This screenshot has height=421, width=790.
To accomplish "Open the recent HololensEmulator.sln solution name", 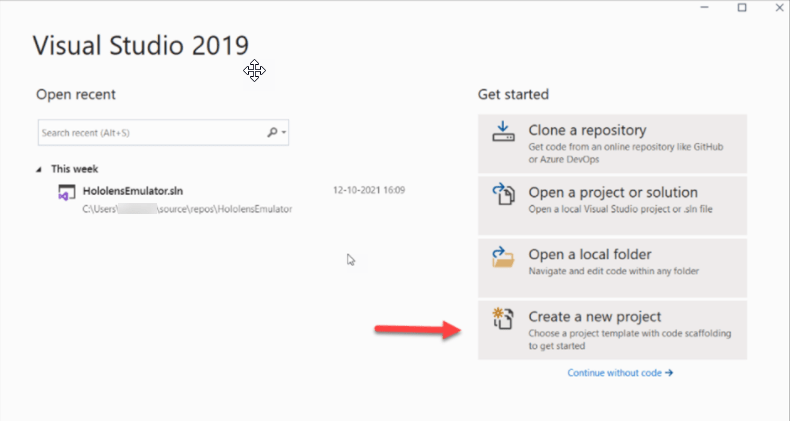I will (133, 190).
